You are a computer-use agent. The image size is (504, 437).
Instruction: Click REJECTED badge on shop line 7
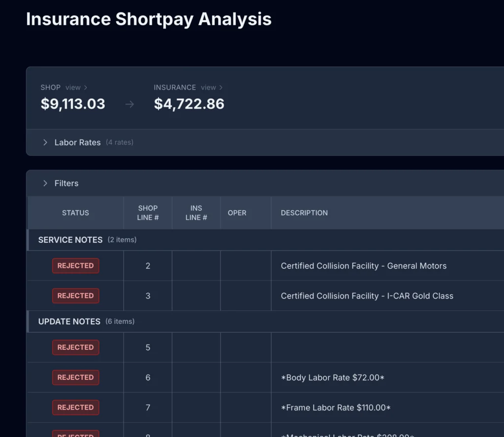(75, 407)
